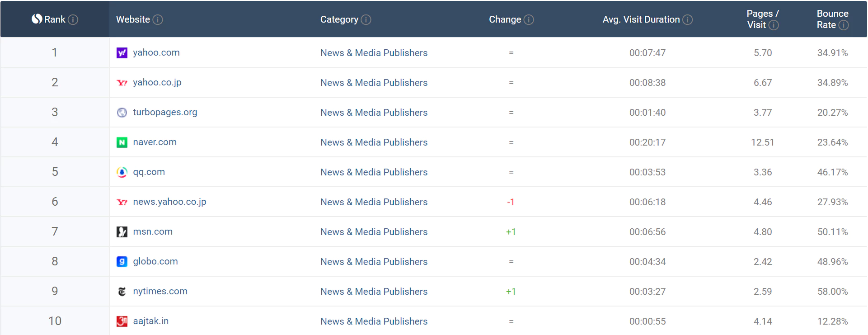Open the qq.com link
Image resolution: width=868 pixels, height=335 pixels.
click(x=149, y=172)
